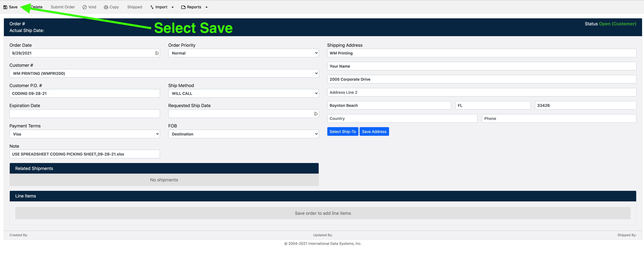Open the Customer # dropdown
Viewport: 644px width, 259px height.
[164, 73]
